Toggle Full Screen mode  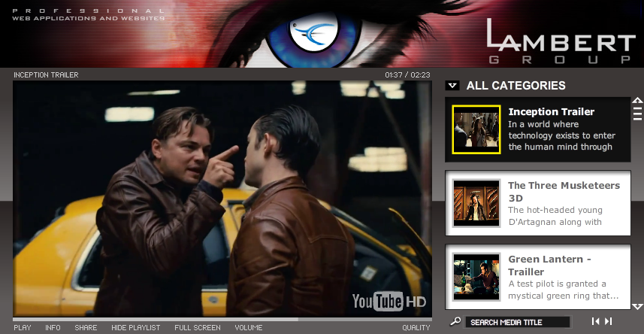click(x=198, y=328)
